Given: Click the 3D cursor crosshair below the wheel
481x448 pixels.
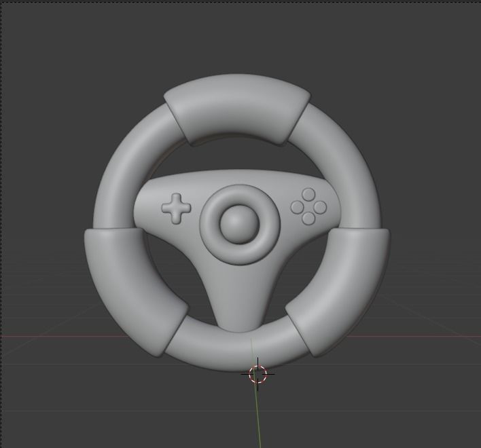Looking at the screenshot, I should coord(257,374).
